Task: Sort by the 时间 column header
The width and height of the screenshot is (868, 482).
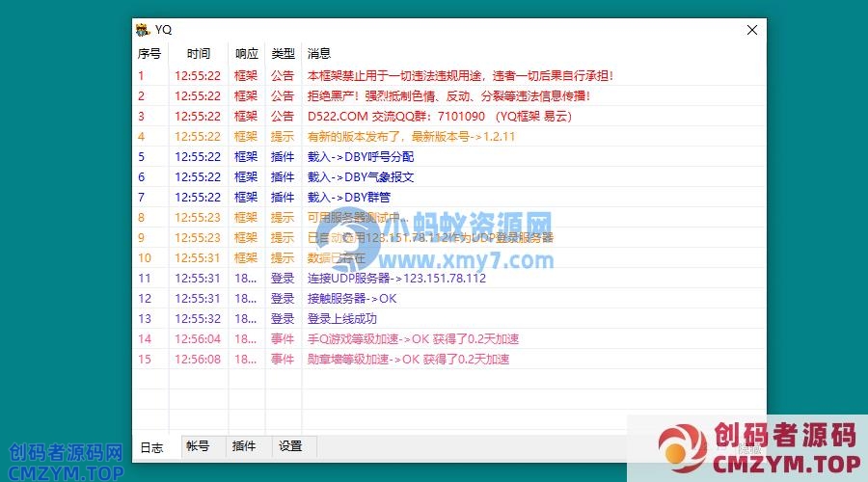Action: [x=199, y=54]
